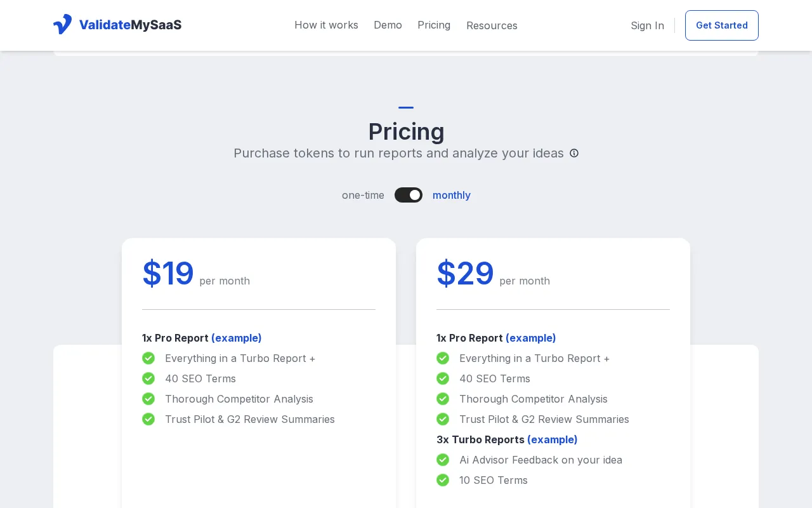The image size is (812, 508).
Task: Open the Turbo Reports example link
Action: pyautogui.click(x=553, y=439)
